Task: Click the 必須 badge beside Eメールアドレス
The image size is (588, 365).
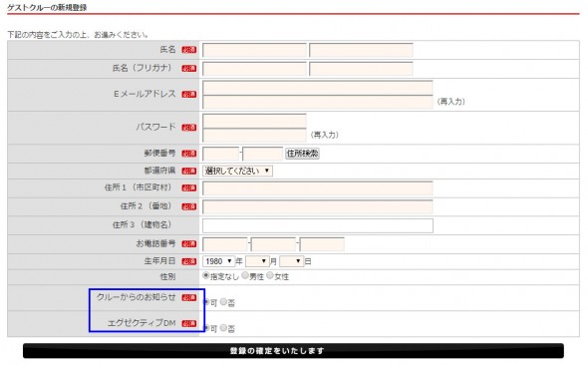Action: coord(189,95)
